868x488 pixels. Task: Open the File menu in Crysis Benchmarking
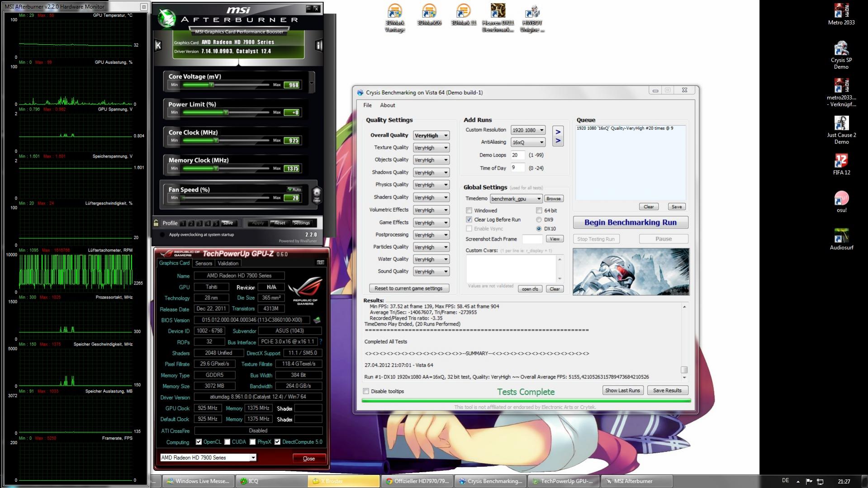(x=367, y=105)
